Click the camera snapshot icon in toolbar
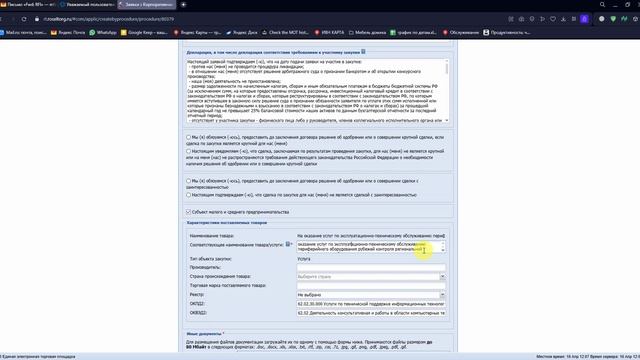The width and height of the screenshot is (640, 360). pos(521,19)
